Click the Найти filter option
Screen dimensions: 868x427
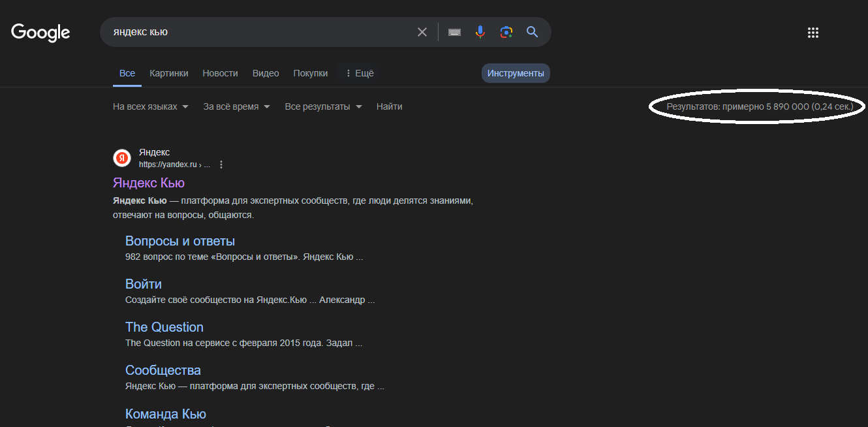pyautogui.click(x=390, y=106)
